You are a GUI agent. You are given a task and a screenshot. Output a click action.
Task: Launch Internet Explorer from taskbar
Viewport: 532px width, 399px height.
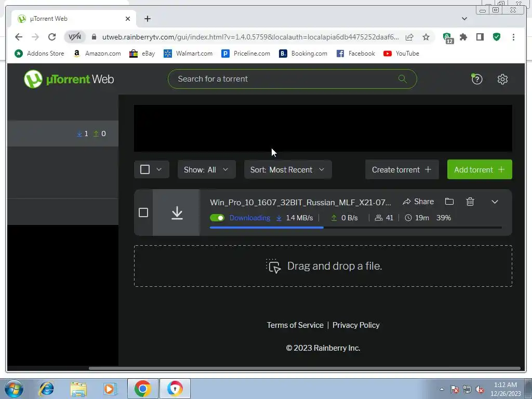coord(46,389)
